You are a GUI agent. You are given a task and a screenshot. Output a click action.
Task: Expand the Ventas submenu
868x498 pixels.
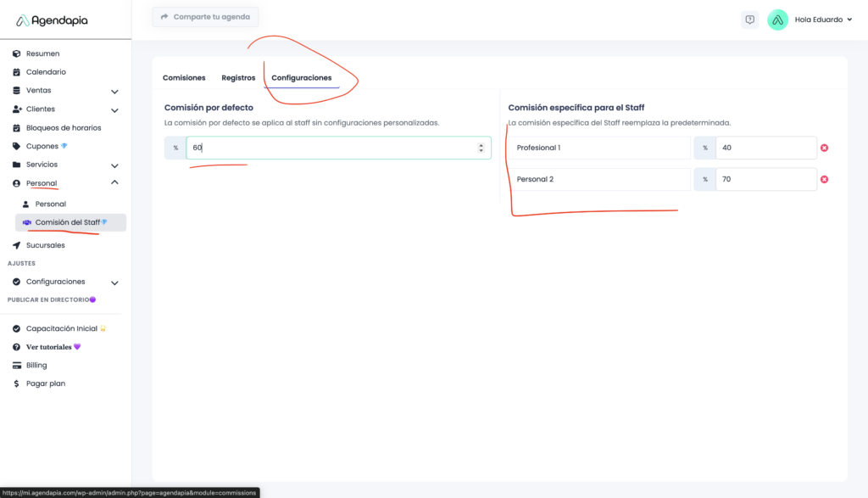pyautogui.click(x=114, y=91)
